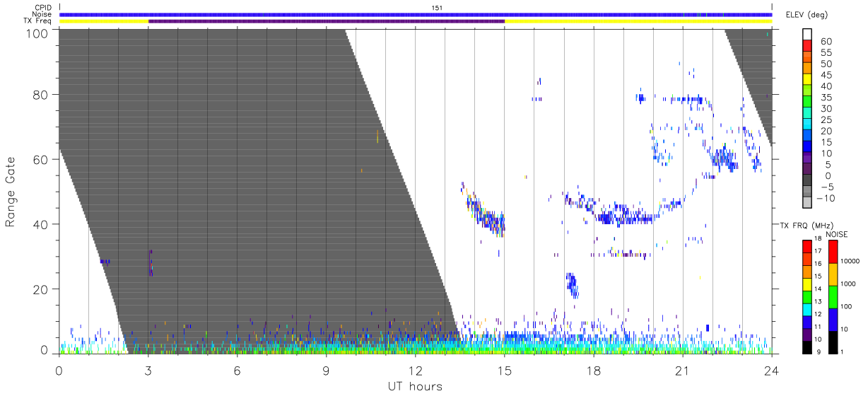The image size is (868, 401).
Task: Click the white top cap of the ELEV colorbar
Action: (809, 35)
